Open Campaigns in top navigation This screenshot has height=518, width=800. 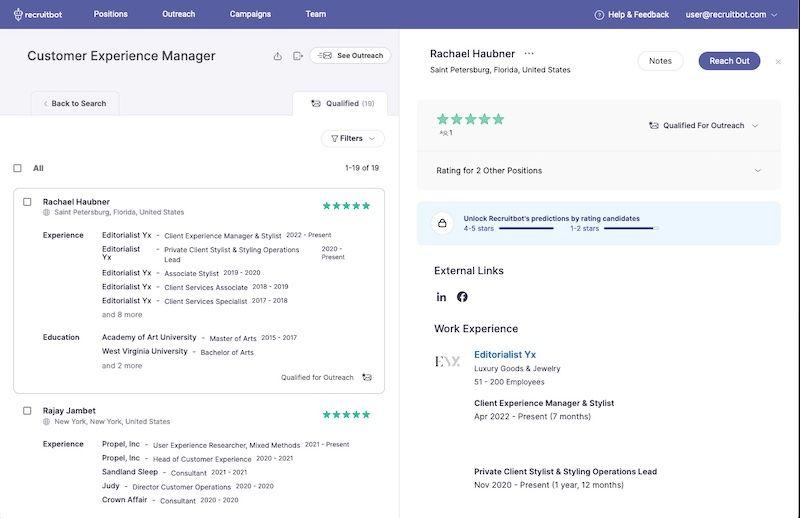250,14
